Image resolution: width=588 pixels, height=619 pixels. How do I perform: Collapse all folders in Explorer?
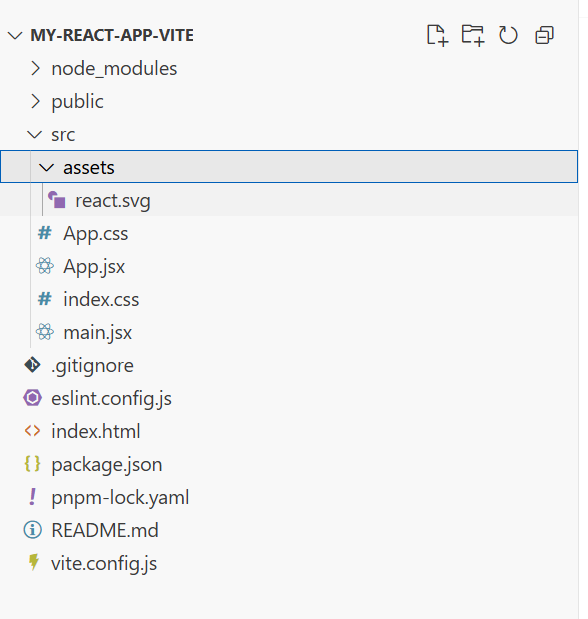point(544,35)
